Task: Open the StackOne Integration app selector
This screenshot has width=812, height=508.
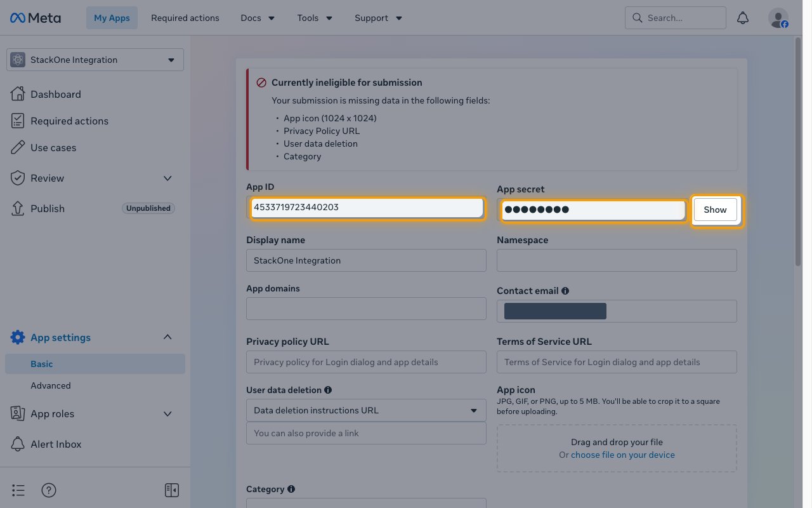Action: [95, 60]
